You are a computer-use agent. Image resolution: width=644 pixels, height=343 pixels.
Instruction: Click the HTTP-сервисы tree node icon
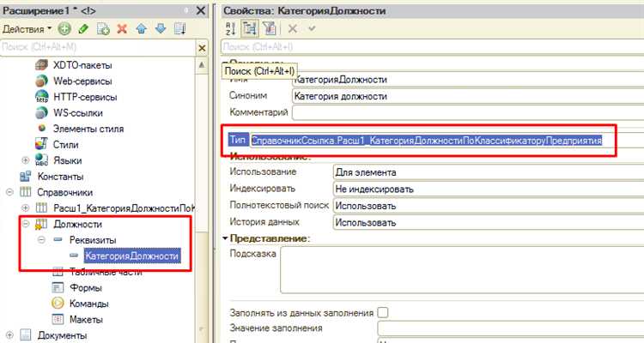(42, 97)
